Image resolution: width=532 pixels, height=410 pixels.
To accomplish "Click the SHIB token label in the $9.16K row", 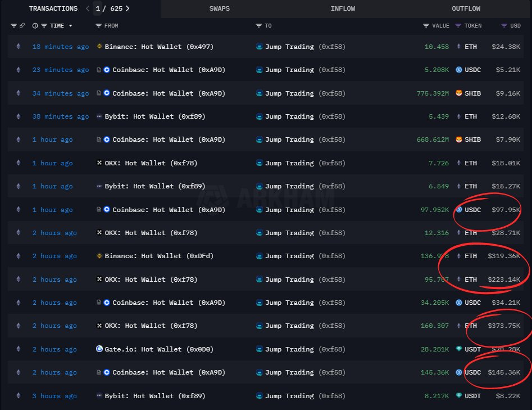I will coord(472,93).
